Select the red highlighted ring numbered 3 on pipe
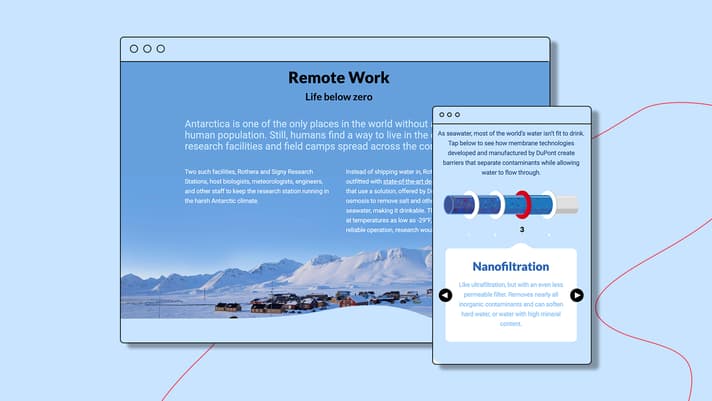The image size is (712, 401). (x=523, y=205)
